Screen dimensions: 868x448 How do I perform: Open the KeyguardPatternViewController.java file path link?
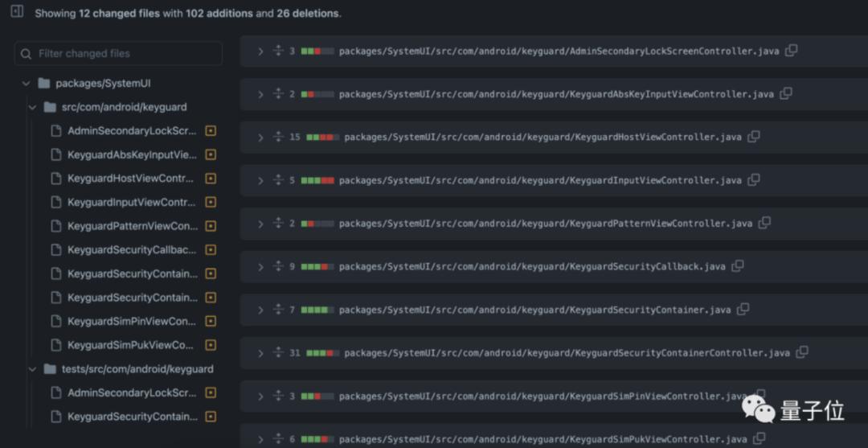(545, 224)
